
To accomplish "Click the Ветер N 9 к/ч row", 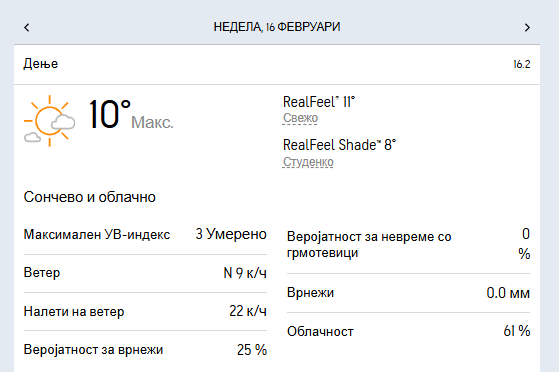I will coord(145,273).
